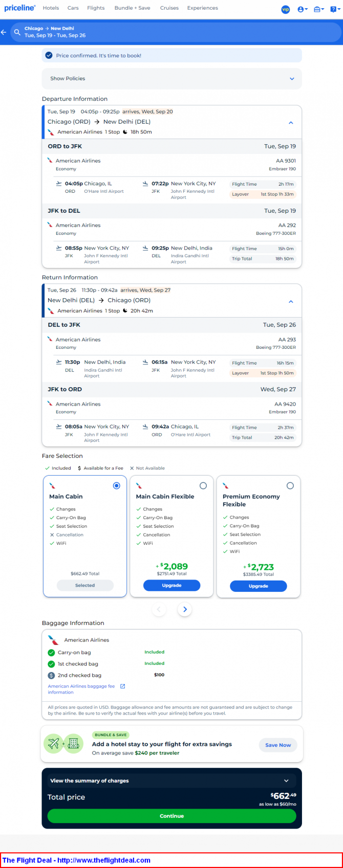Click the flight plus hotel bundle icon

pyautogui.click(x=63, y=744)
